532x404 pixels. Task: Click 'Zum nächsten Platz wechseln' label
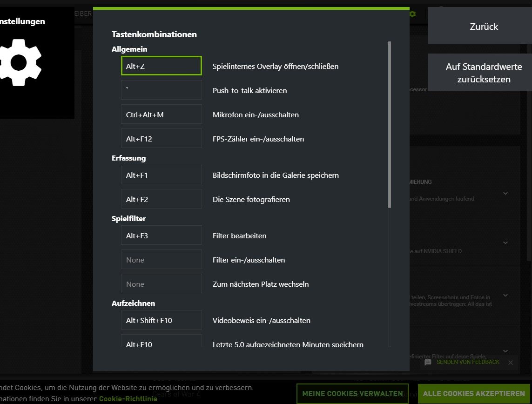261,284
